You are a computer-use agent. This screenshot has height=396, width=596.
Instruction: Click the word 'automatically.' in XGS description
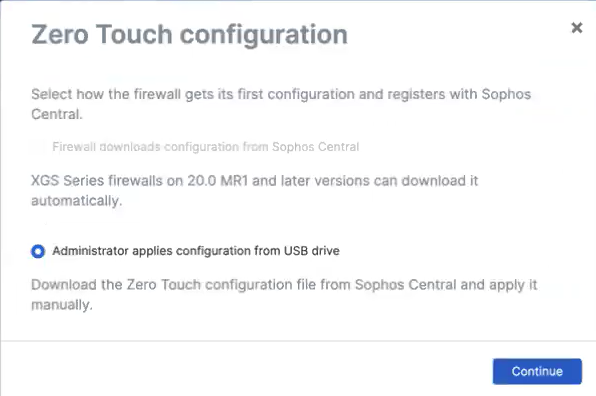point(76,201)
